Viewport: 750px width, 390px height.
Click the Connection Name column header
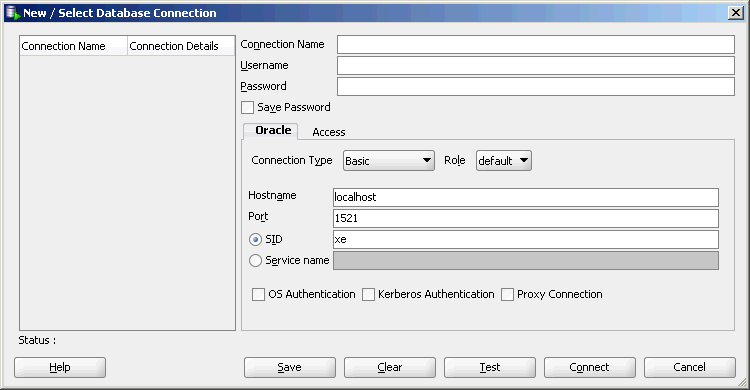(74, 46)
